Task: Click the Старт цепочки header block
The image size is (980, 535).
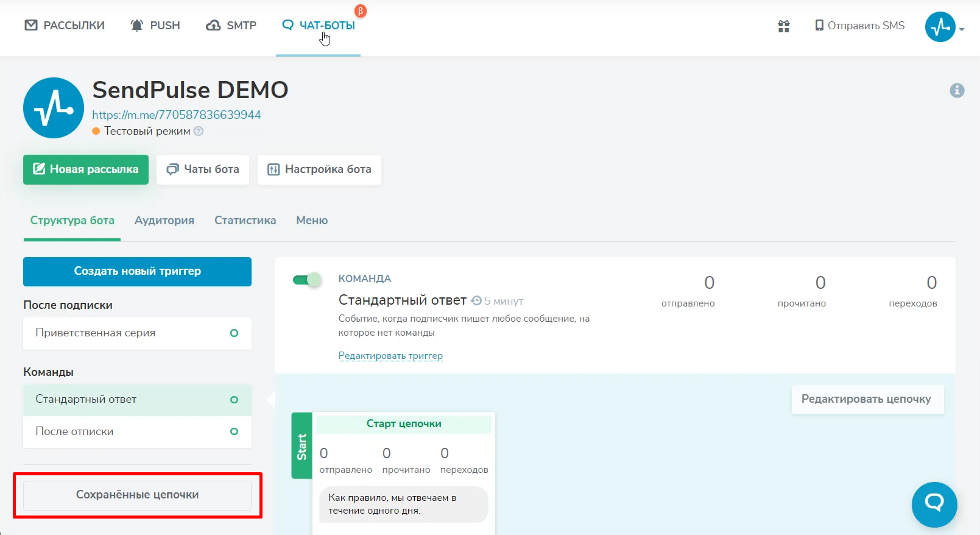Action: pyautogui.click(x=404, y=424)
